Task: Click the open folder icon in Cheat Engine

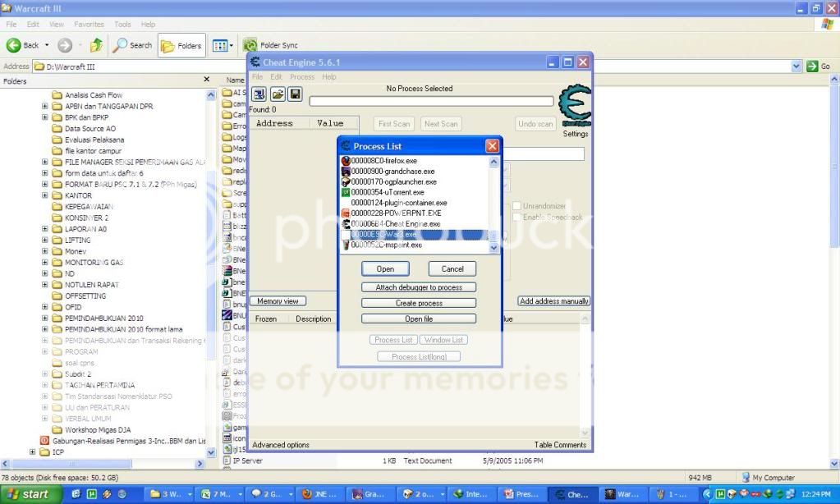Action: tap(278, 94)
